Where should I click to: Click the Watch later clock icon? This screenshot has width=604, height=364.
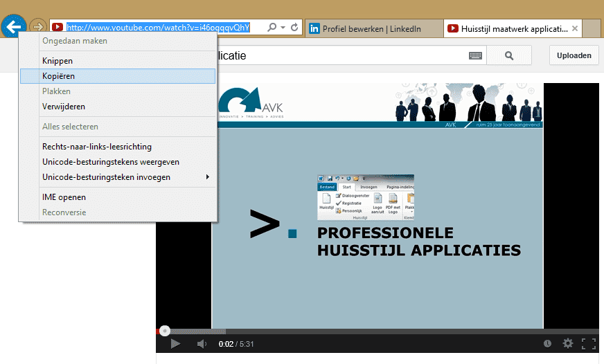pyautogui.click(x=547, y=344)
